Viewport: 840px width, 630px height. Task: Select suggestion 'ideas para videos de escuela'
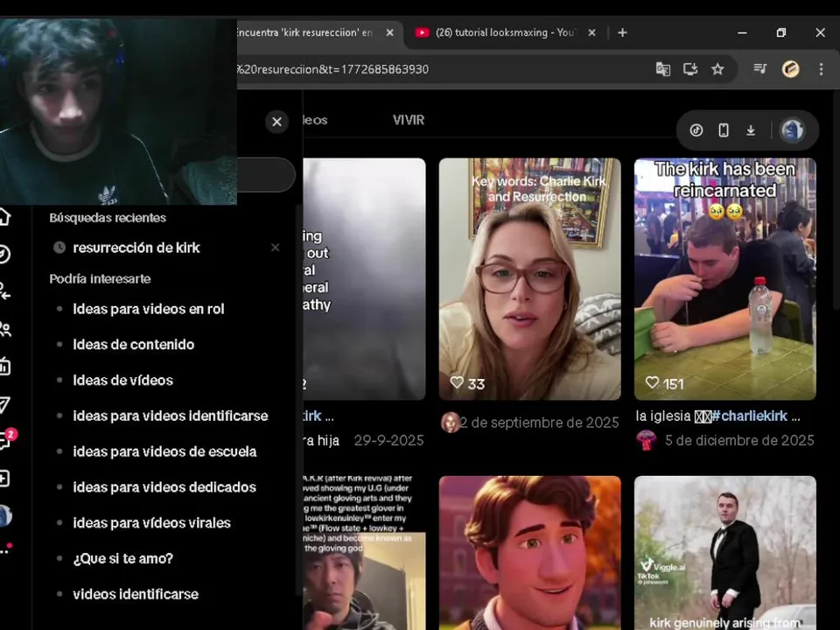click(x=164, y=451)
